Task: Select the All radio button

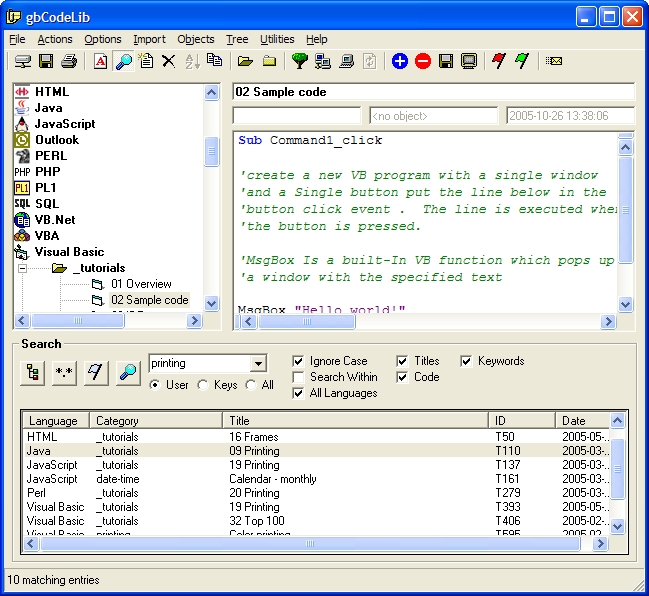Action: click(251, 385)
